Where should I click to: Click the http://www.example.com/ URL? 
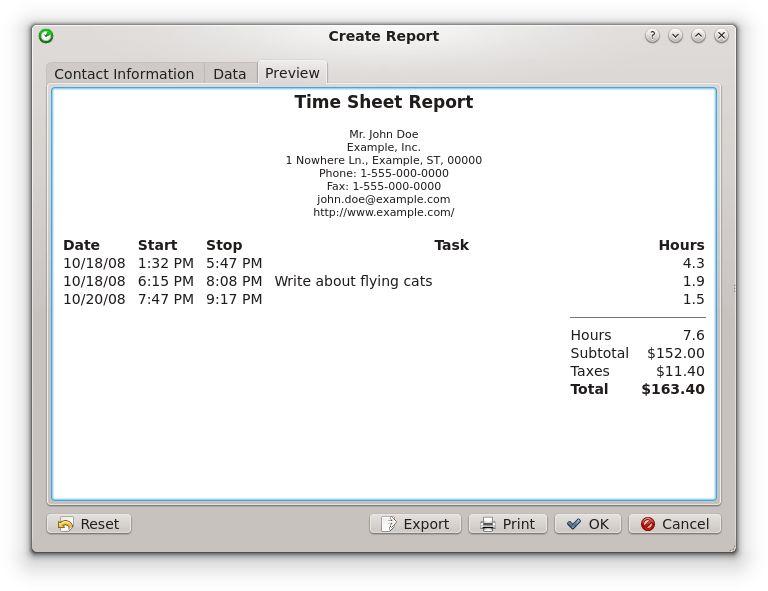[x=384, y=212]
